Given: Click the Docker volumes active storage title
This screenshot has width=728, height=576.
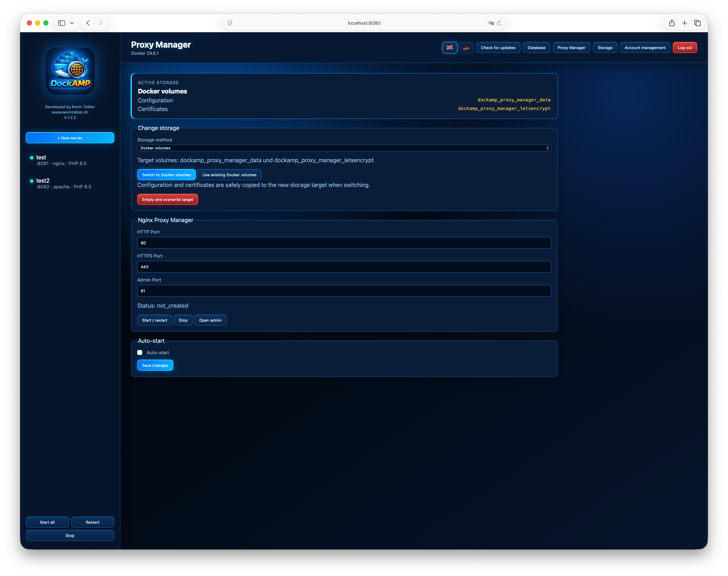Looking at the screenshot, I should [x=162, y=91].
